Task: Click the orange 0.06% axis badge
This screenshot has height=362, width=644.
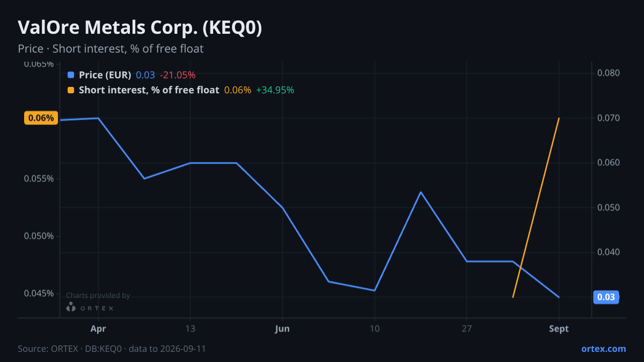Action: tap(41, 118)
